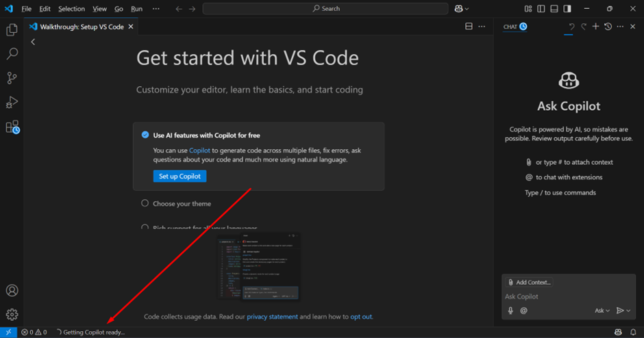644x338 pixels.
Task: Open the opt out link
Action: pyautogui.click(x=361, y=317)
